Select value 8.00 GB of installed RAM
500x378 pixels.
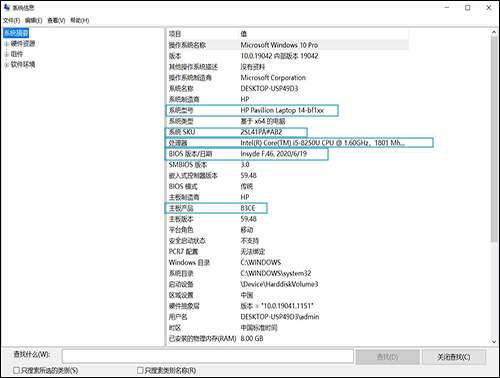coord(252,339)
